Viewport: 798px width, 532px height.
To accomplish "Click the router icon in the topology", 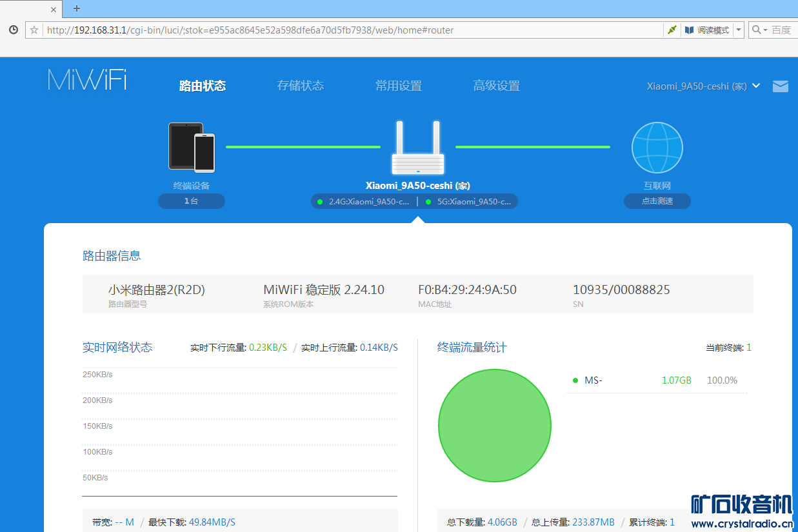I will coord(418,148).
